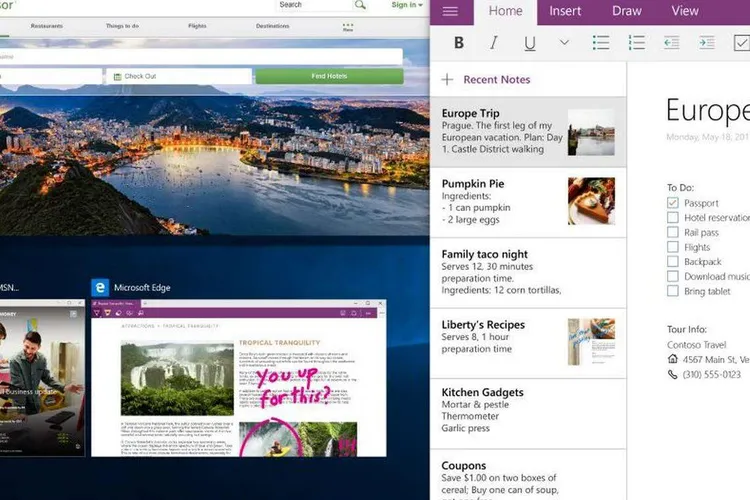This screenshot has height=500, width=750.
Task: Check the Rail pass checkbox
Action: coord(673,232)
